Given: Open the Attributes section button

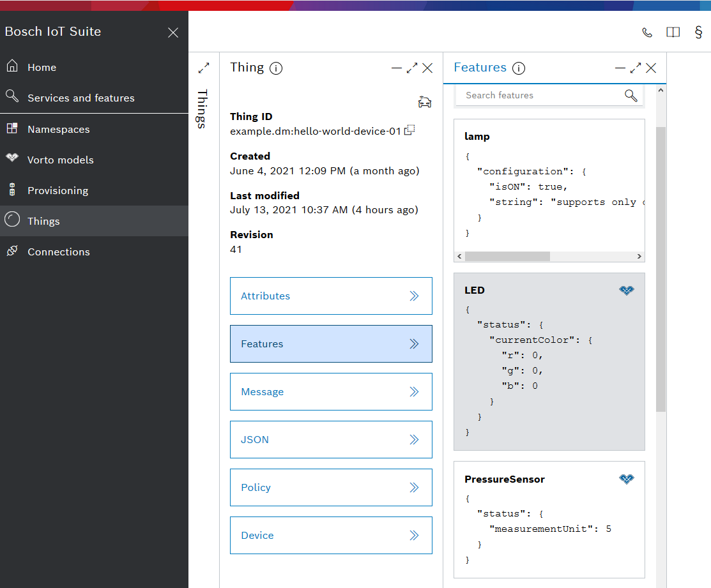Looking at the screenshot, I should [331, 296].
